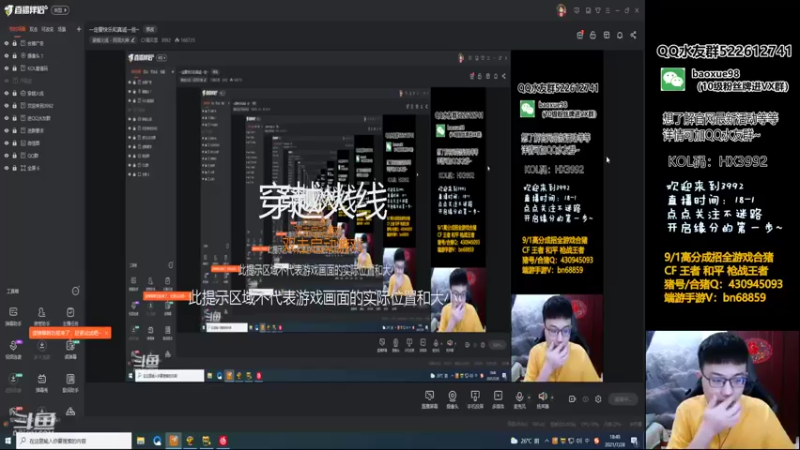The height and width of the screenshot is (450, 800).
Task: Add a 多媒体 source
Action: [x=498, y=399]
